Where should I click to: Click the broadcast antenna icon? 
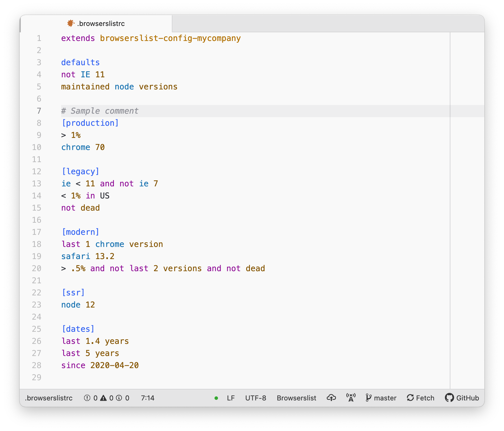click(351, 398)
